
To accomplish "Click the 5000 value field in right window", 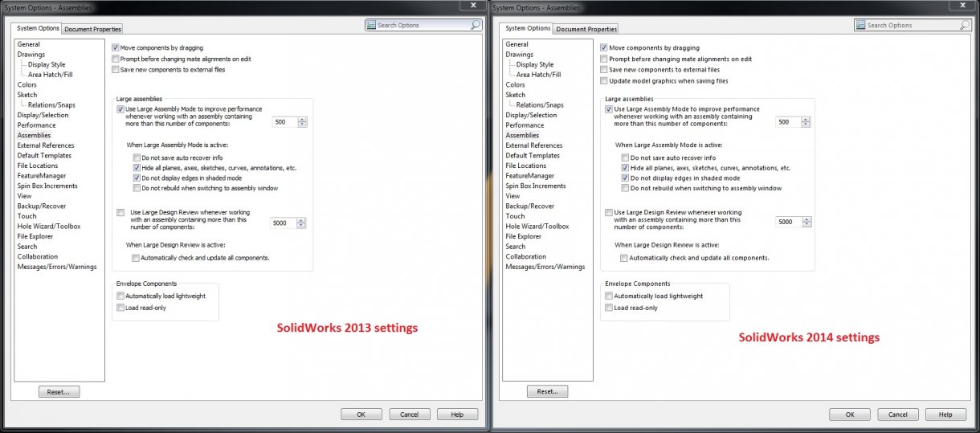I will [x=789, y=222].
